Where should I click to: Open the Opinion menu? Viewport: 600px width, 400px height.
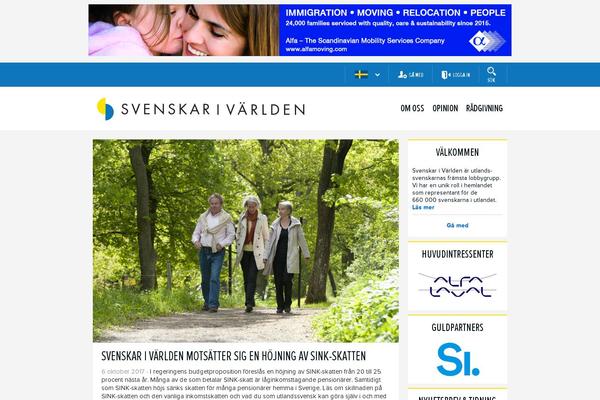pos(445,109)
